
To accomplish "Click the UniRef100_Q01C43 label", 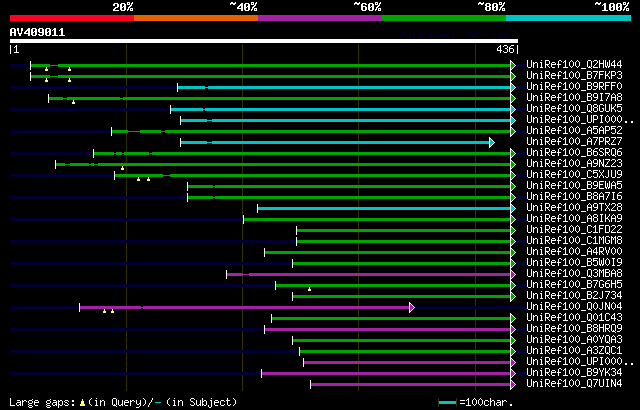I will pyautogui.click(x=574, y=318).
